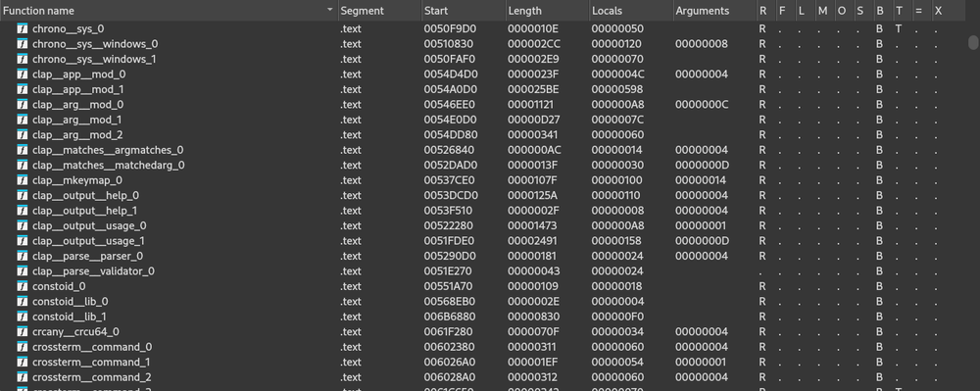
Task: Sort by the Length column header
Action: click(x=547, y=11)
